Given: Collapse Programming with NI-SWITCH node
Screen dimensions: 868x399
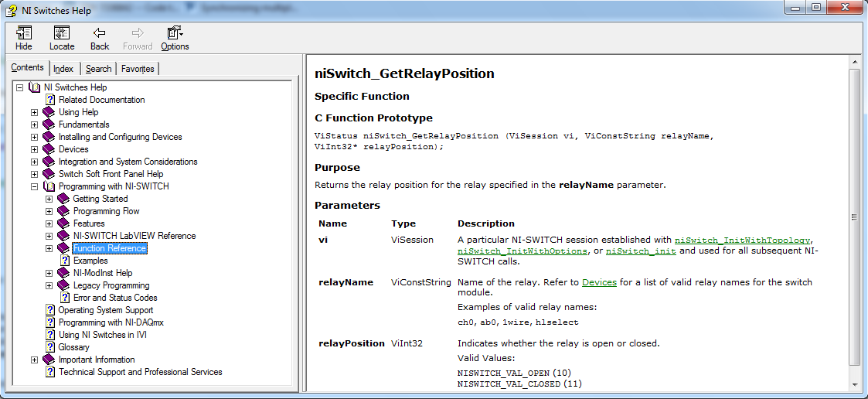Looking at the screenshot, I should coord(34,187).
